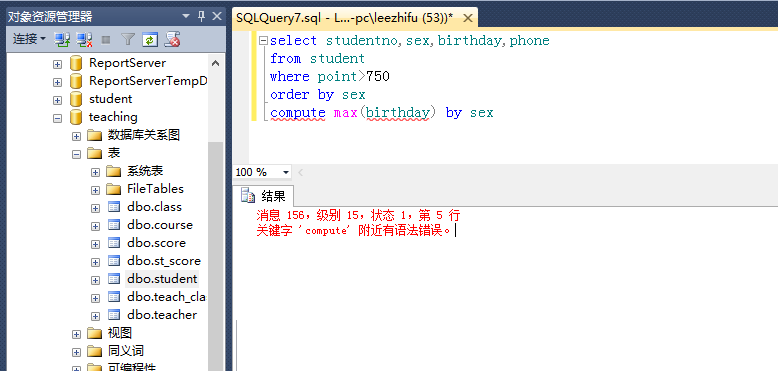Open the 连接 dropdown in Object Explorer

coord(29,39)
